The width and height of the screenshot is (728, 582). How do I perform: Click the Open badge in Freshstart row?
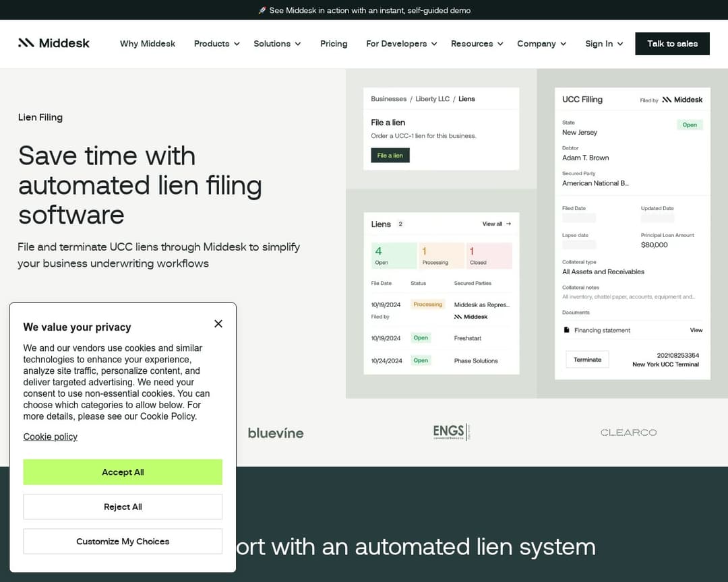421,338
